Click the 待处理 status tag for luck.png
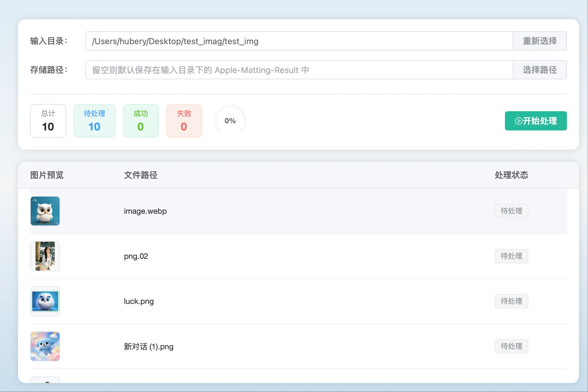 512,301
